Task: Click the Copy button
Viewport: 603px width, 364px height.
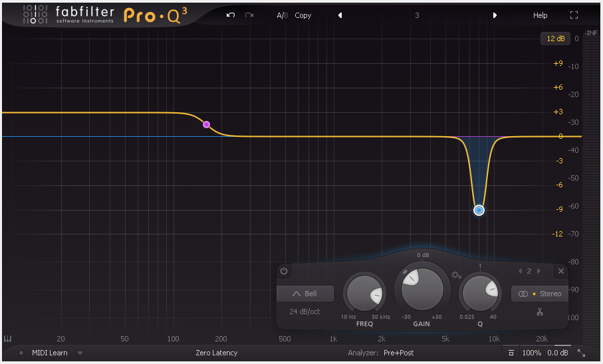Action: (x=303, y=15)
